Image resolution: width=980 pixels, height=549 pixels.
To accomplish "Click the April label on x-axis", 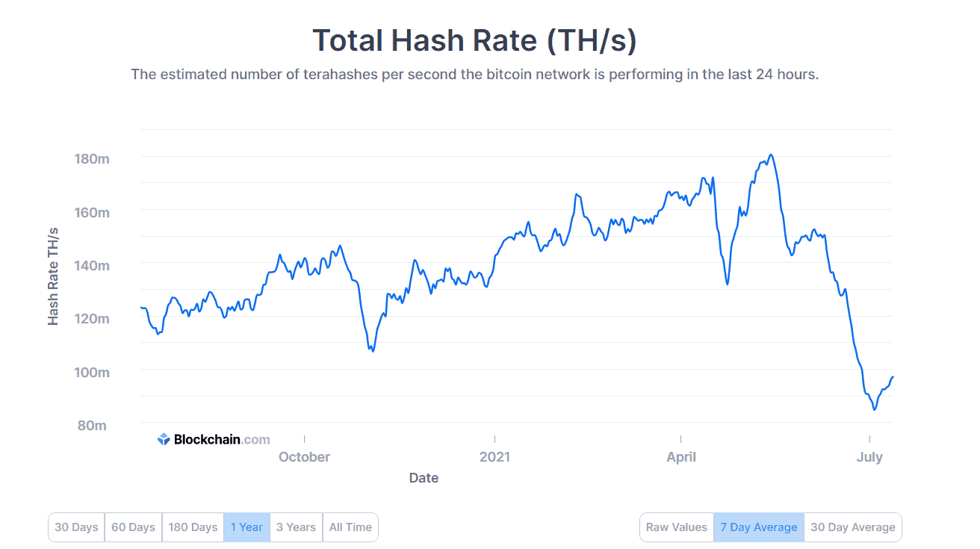I will point(681,456).
